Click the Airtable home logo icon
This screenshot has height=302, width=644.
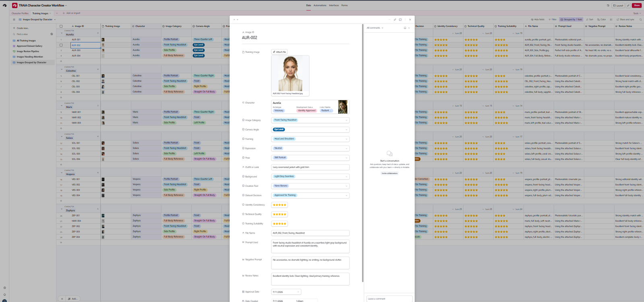tap(4, 5)
